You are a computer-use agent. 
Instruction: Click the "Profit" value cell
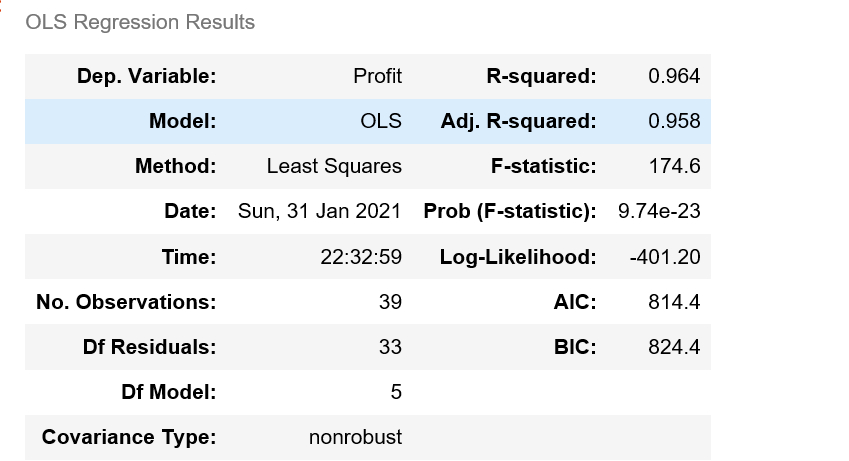[x=377, y=76]
